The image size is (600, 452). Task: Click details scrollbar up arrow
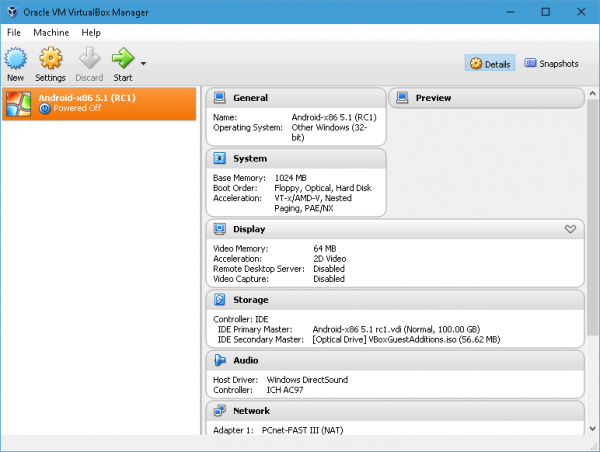592,93
